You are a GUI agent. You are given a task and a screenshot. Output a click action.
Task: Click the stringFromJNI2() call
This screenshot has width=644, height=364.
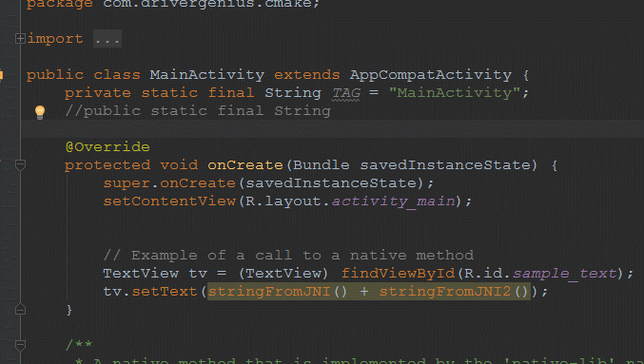[454, 292]
